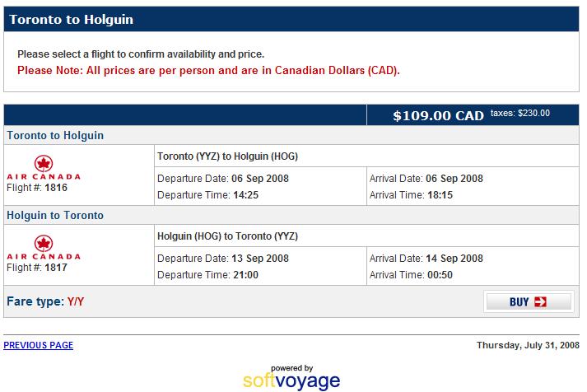Image resolution: width=587 pixels, height=392 pixels.
Task: Click the maple leaf emblem in return flight row
Action: tap(44, 244)
